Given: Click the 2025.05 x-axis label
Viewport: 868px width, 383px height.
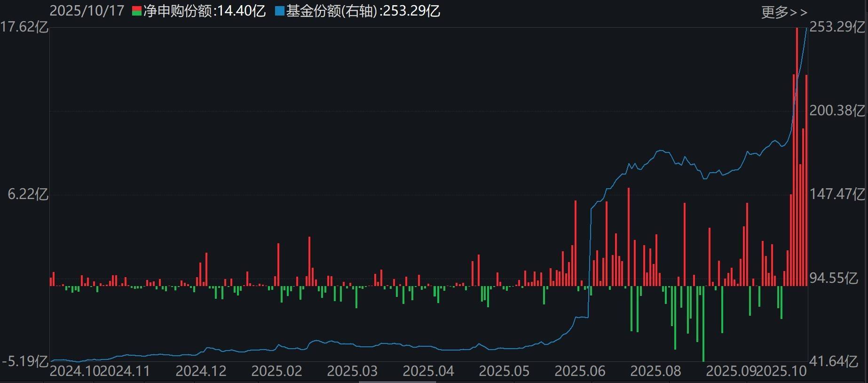Looking at the screenshot, I should coord(504,371).
